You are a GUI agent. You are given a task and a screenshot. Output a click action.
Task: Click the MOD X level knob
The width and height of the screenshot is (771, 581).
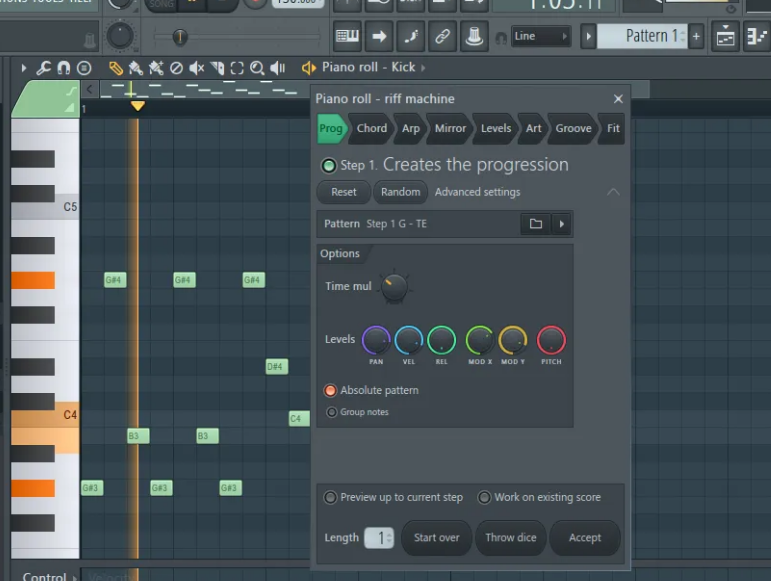pos(480,340)
